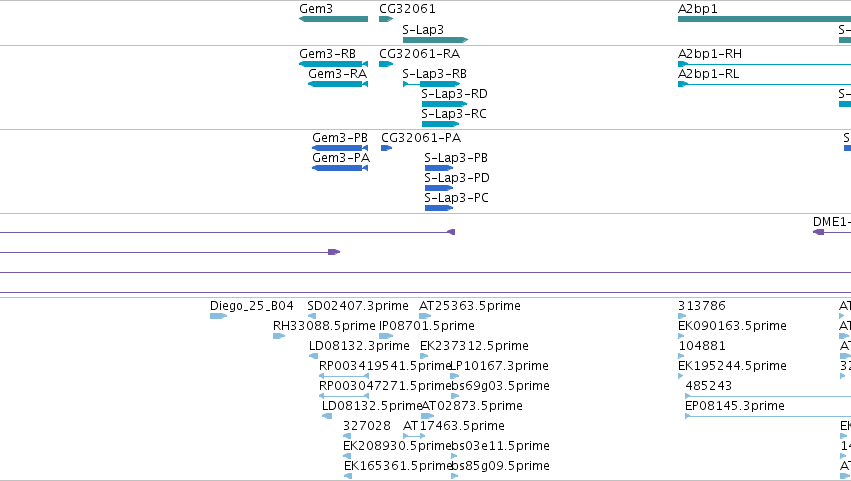Open EST AT02873.5prime
Screen dimensions: 851x481
click(x=428, y=416)
